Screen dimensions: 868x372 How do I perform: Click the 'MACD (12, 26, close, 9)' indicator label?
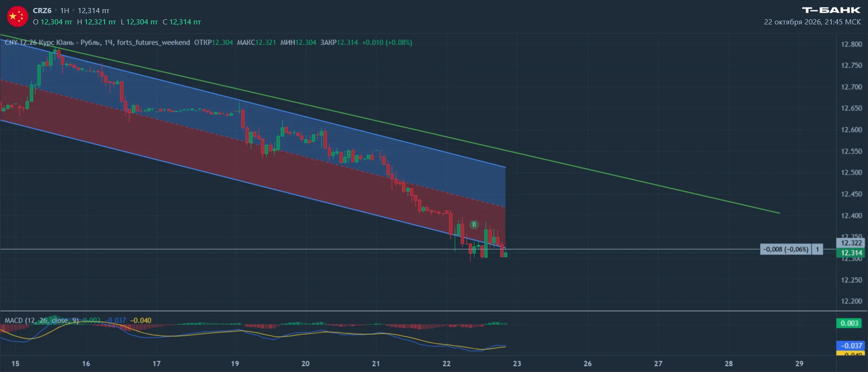pyautogui.click(x=42, y=320)
